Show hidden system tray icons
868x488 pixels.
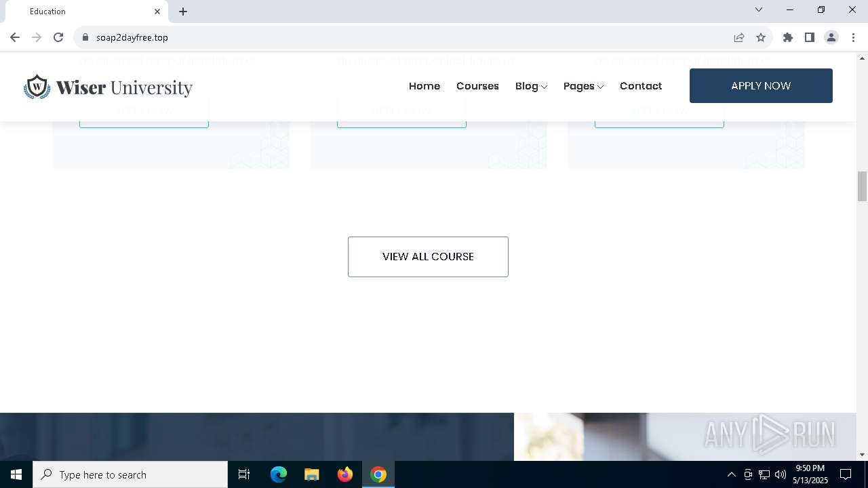(x=731, y=474)
